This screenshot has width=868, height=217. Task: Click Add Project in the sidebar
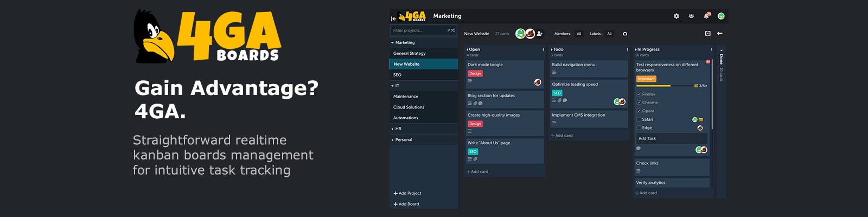[x=407, y=193]
